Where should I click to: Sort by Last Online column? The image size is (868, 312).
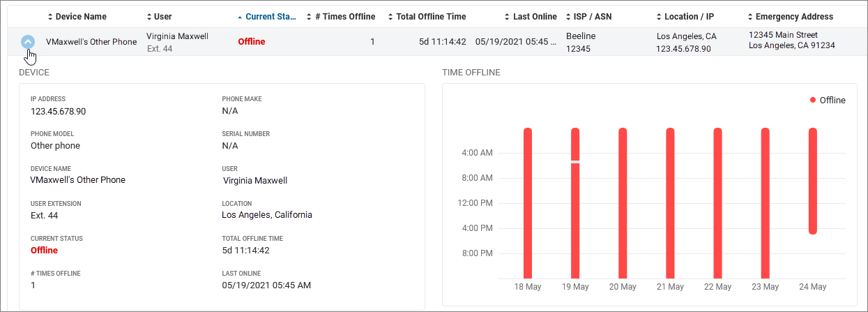coord(534,16)
